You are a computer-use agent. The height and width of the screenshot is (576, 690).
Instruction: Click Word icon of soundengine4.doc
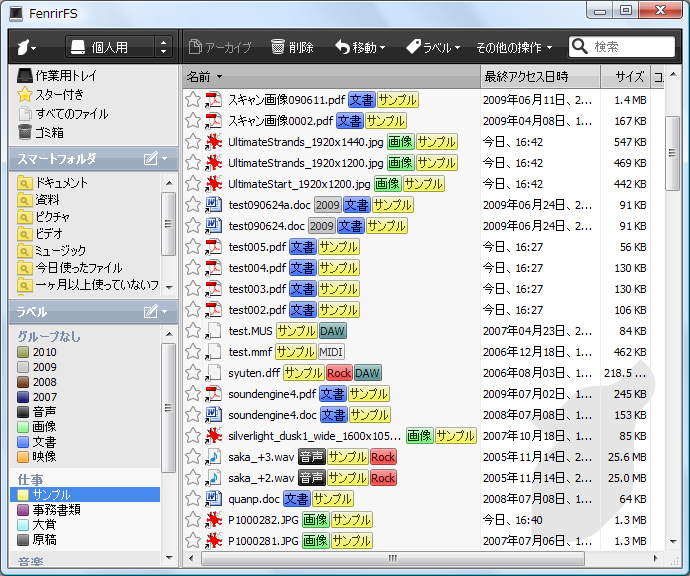click(213, 415)
